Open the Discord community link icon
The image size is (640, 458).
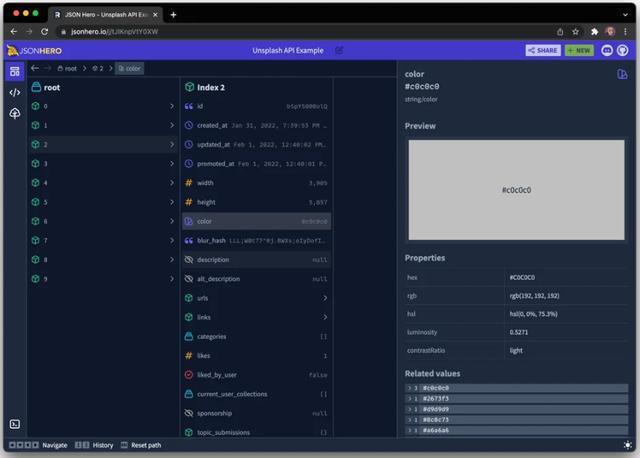607,50
